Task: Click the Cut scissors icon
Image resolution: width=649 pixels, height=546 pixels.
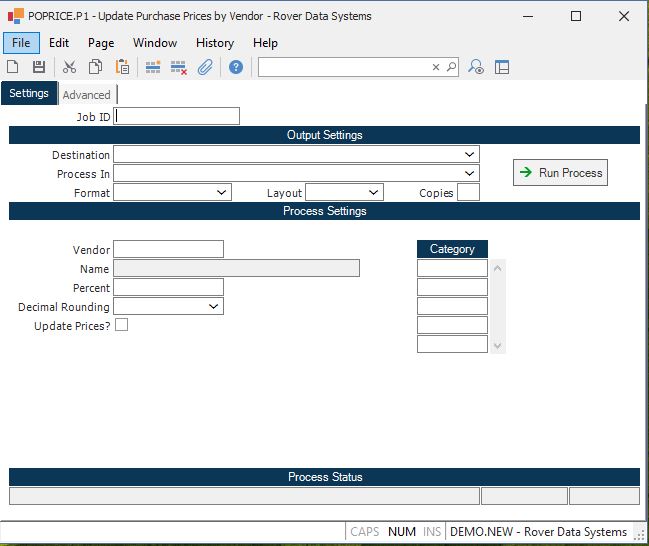Action: [x=69, y=67]
